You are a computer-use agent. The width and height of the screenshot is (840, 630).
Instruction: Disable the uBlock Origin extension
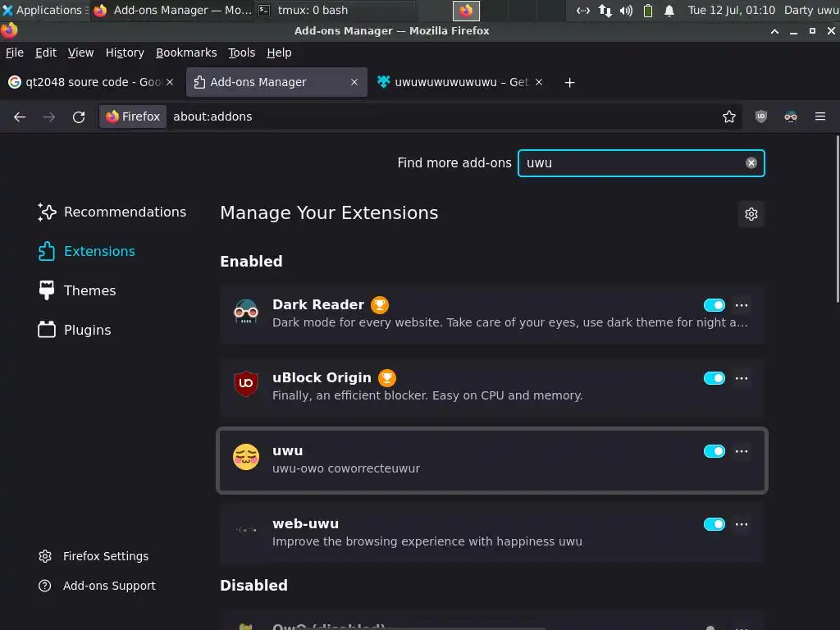coord(714,378)
